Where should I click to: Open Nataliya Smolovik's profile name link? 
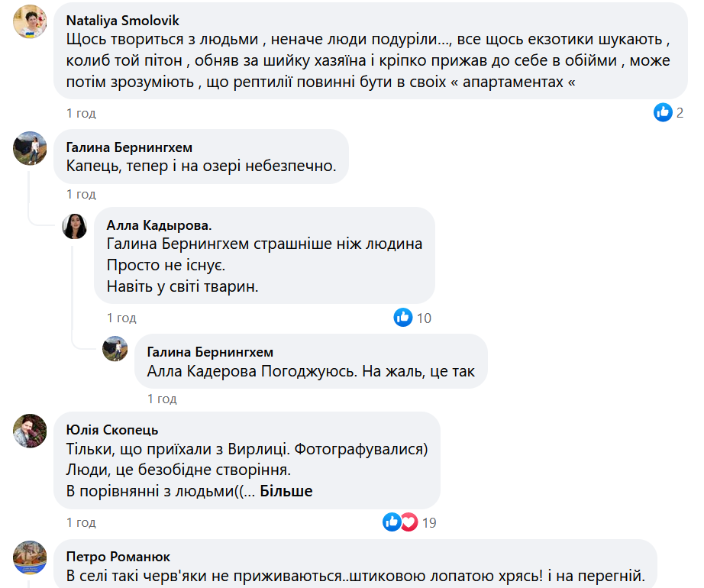tap(123, 20)
